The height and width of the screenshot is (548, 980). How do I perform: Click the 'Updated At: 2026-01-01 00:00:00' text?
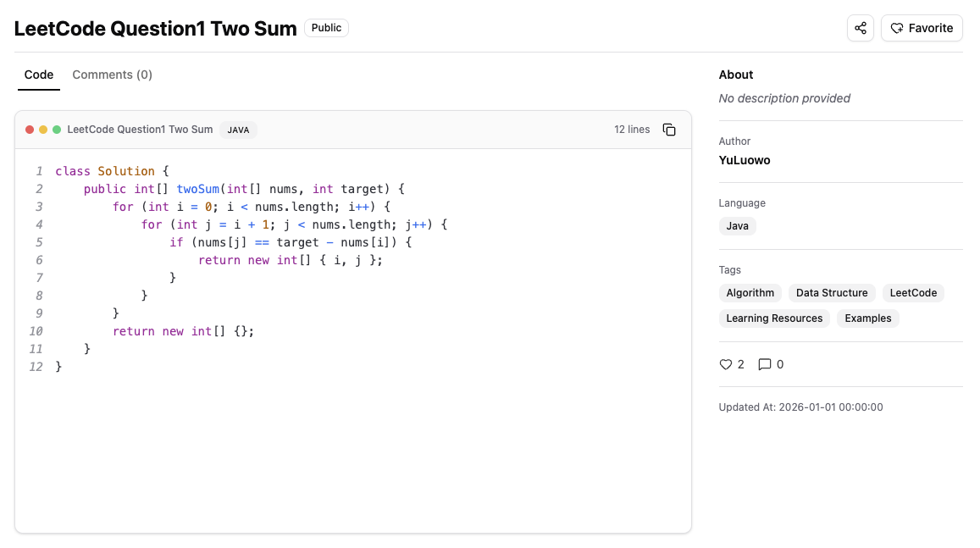click(x=800, y=407)
